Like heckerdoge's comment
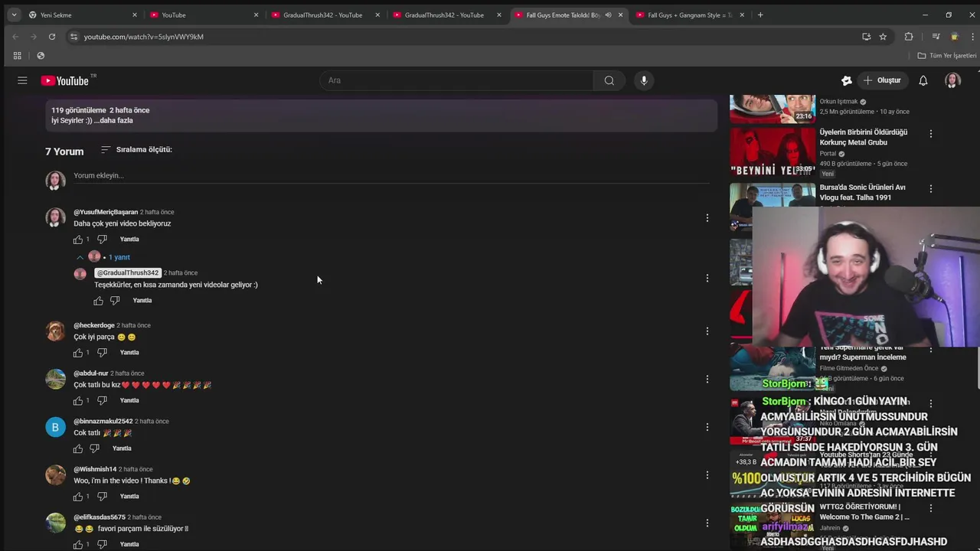 tap(78, 353)
